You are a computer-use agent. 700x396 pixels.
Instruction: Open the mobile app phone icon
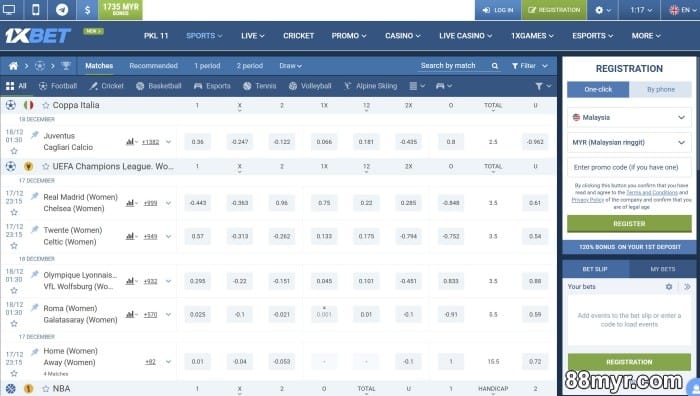[x=36, y=9]
